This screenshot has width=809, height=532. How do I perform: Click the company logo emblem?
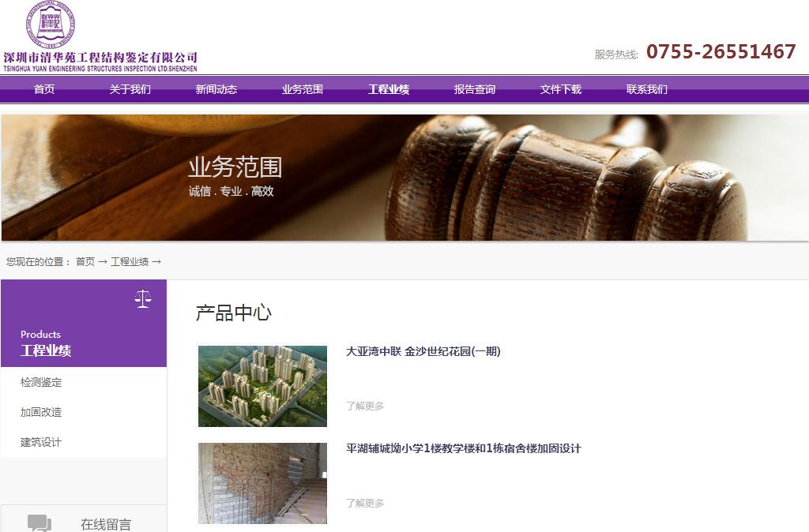coord(51,24)
